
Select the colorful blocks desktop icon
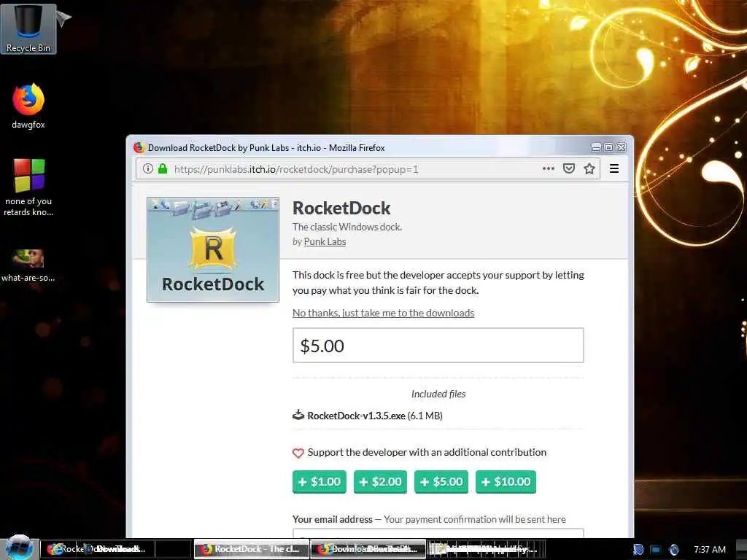pos(28,187)
